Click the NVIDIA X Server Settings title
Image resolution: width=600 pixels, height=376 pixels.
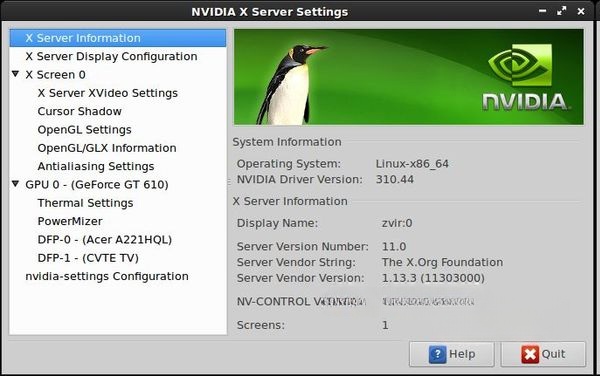coord(270,12)
